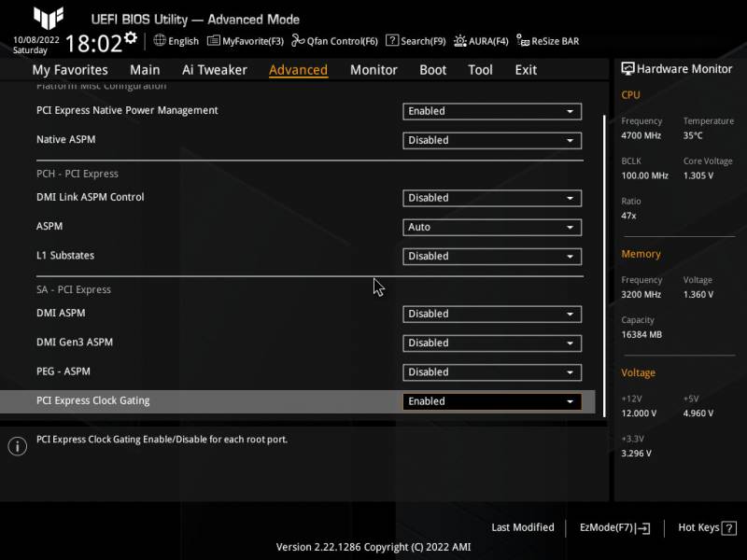
Task: Select the DMI ASPM label
Action: click(61, 313)
